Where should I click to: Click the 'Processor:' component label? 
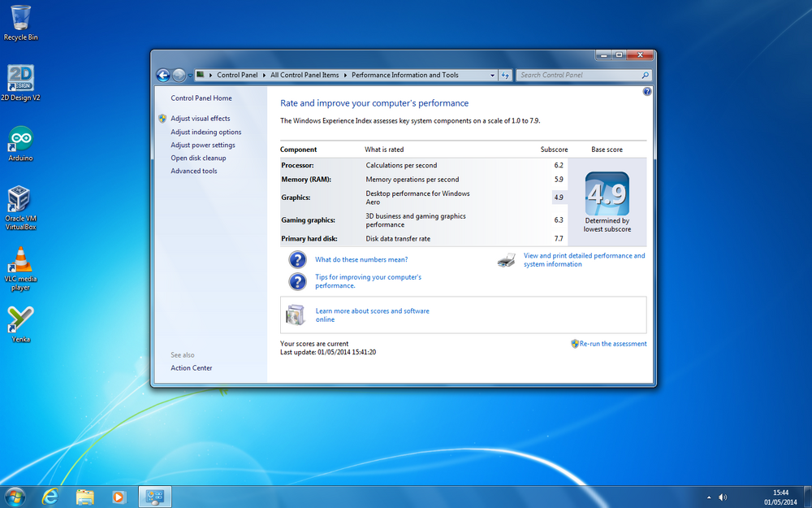tap(297, 165)
